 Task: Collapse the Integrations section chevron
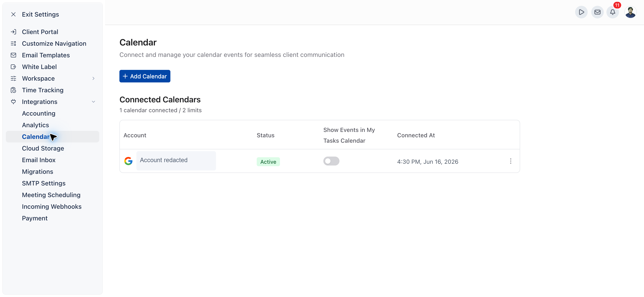[93, 102]
